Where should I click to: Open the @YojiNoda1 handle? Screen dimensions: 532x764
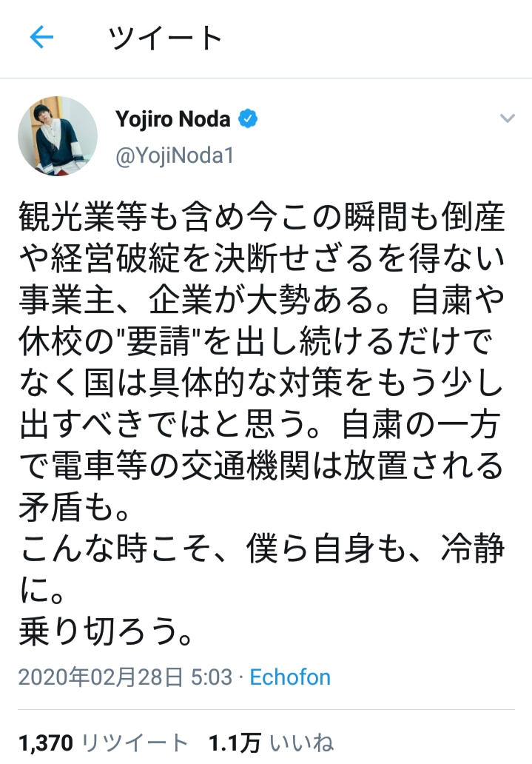[x=175, y=155]
